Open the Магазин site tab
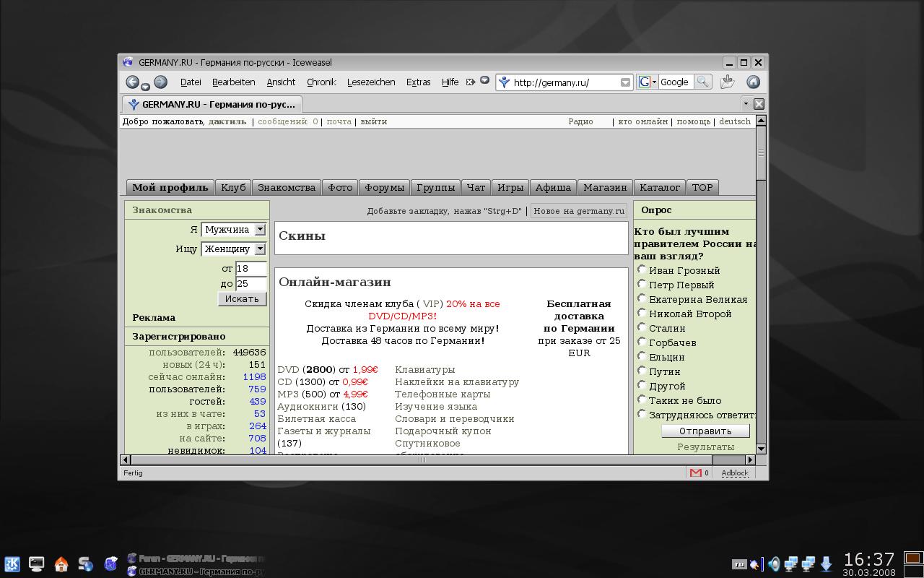The width and height of the screenshot is (924, 578). click(x=605, y=188)
